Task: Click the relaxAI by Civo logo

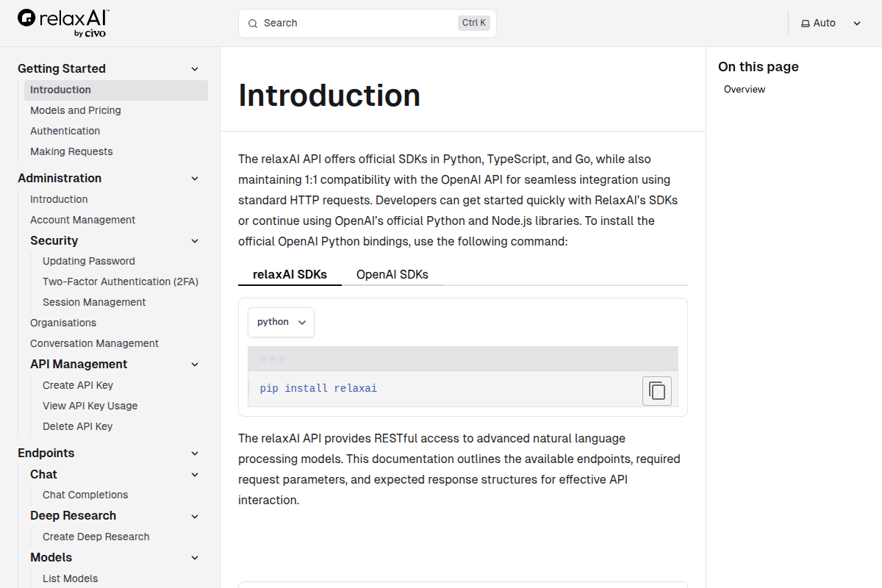Action: [x=64, y=24]
